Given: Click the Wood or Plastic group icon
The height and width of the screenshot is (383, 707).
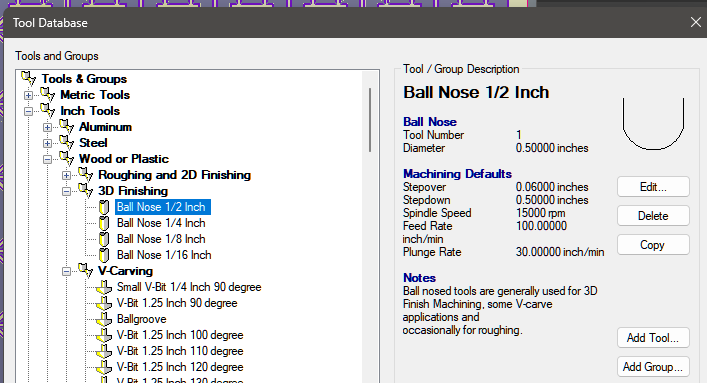Looking at the screenshot, I should coord(66,158).
